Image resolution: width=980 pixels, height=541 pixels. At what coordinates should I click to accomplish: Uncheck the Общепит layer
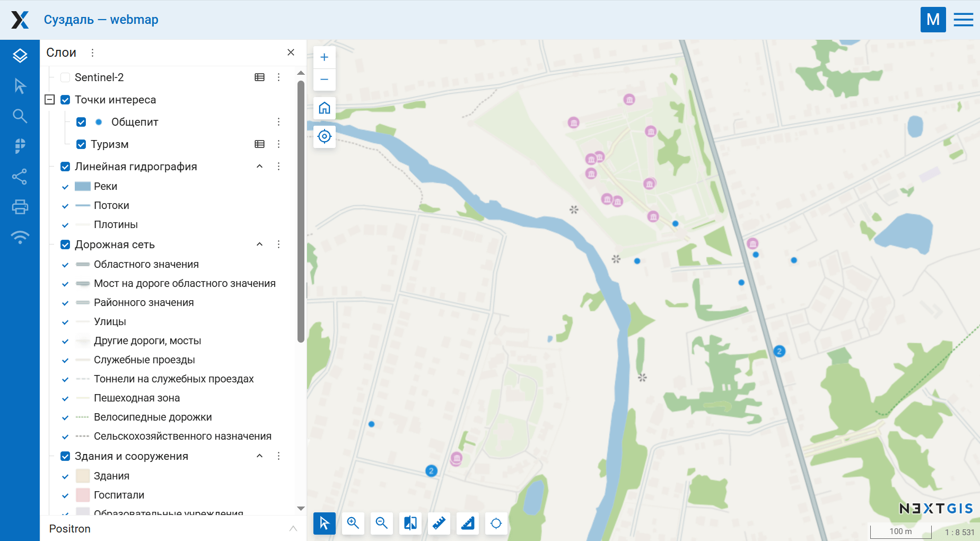[x=81, y=121]
